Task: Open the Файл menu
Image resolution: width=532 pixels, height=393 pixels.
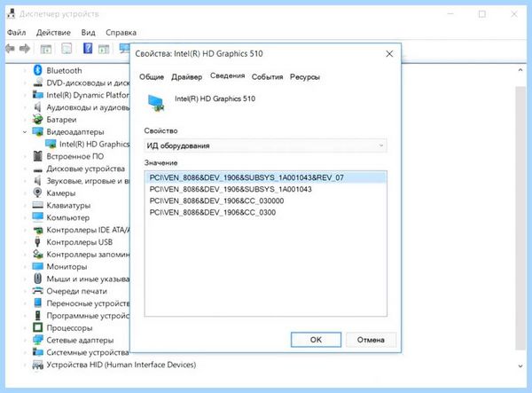Action: click(16, 33)
